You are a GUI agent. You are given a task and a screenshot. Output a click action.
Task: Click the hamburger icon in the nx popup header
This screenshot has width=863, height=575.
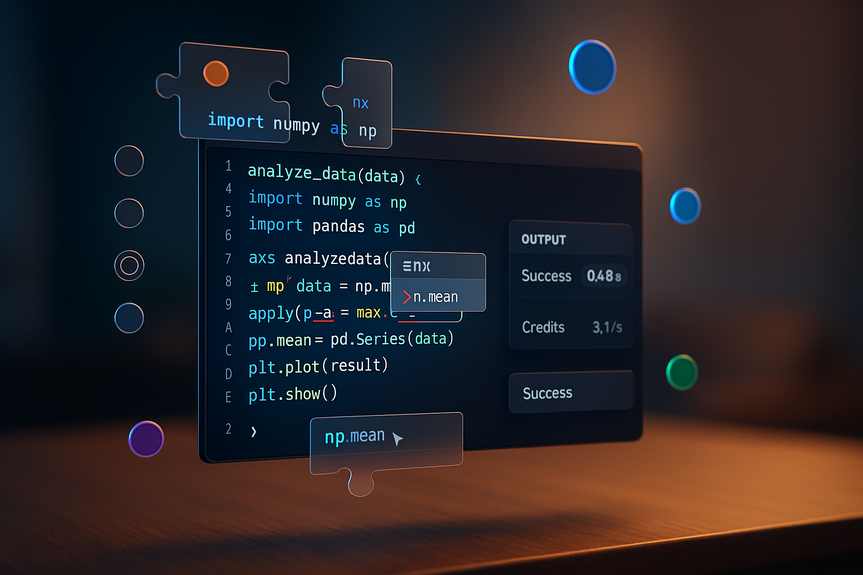[408, 267]
